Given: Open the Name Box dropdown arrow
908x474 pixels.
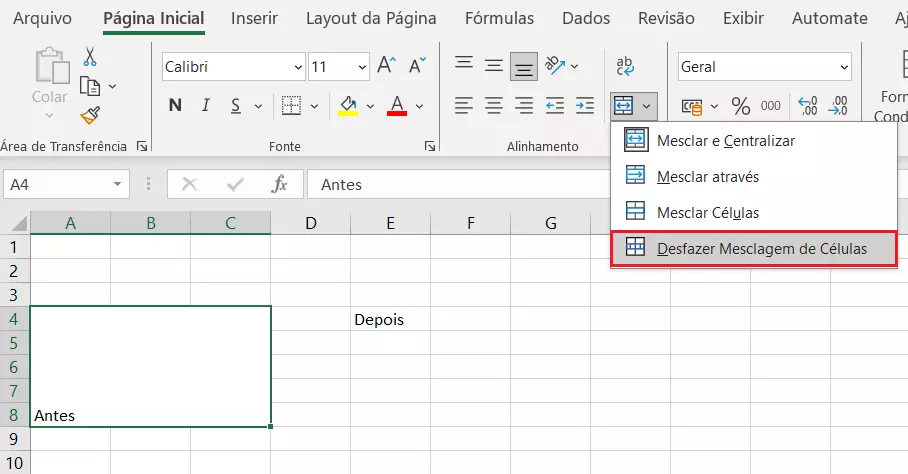Looking at the screenshot, I should [x=117, y=184].
